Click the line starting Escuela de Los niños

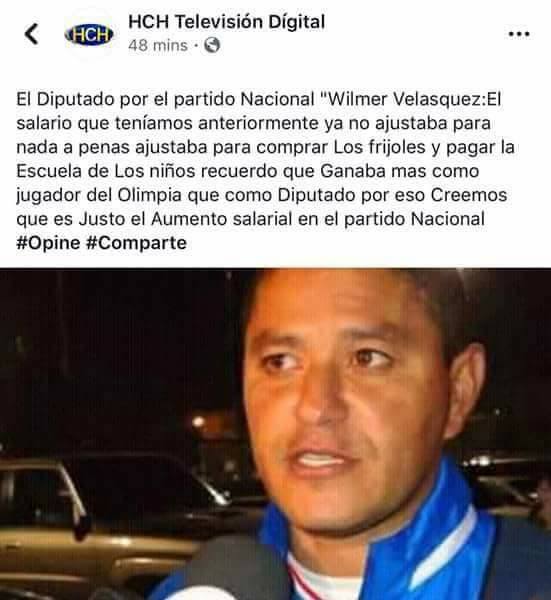click(x=248, y=171)
